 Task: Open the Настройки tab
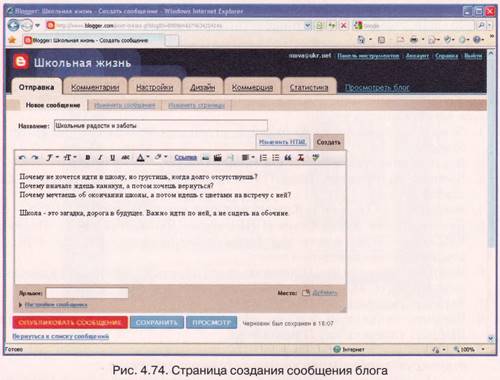154,87
